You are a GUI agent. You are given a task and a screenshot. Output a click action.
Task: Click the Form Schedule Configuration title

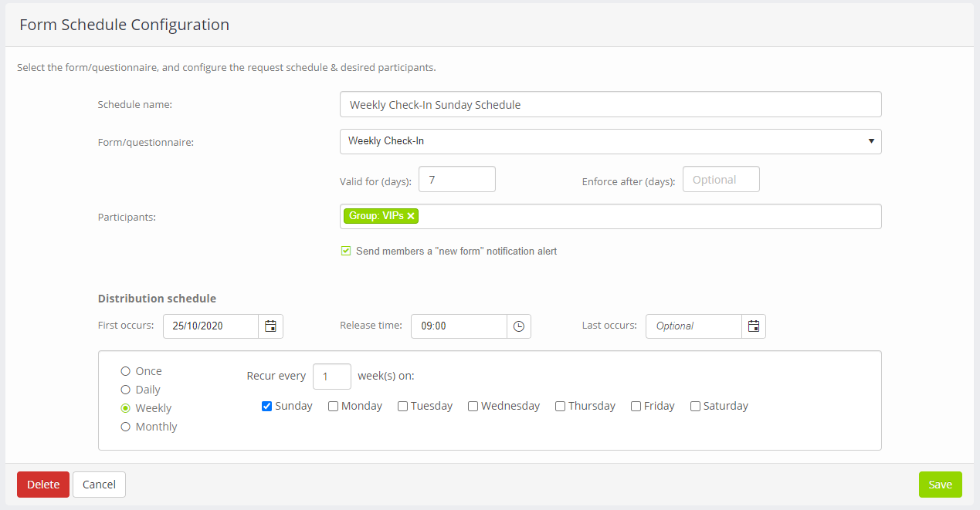pos(124,25)
